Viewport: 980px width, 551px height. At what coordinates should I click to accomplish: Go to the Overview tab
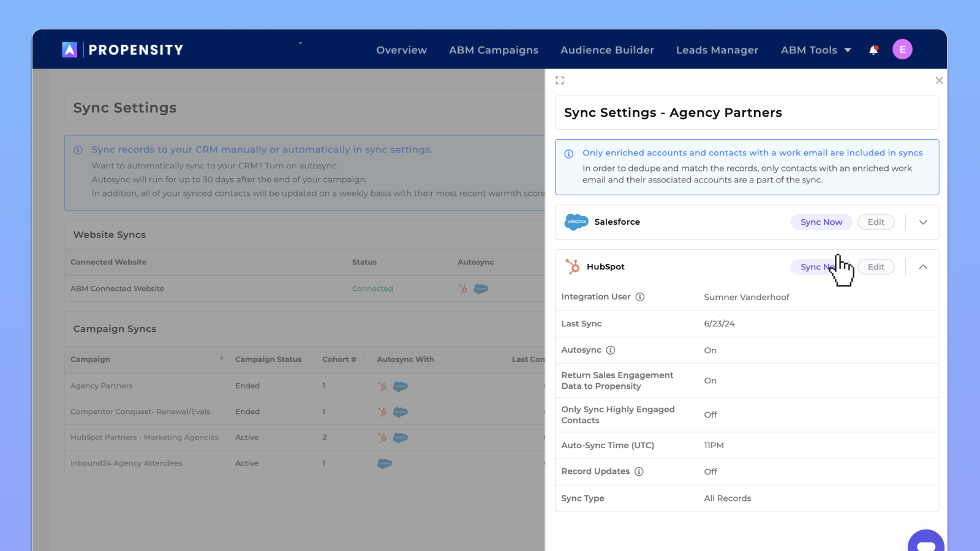(401, 50)
